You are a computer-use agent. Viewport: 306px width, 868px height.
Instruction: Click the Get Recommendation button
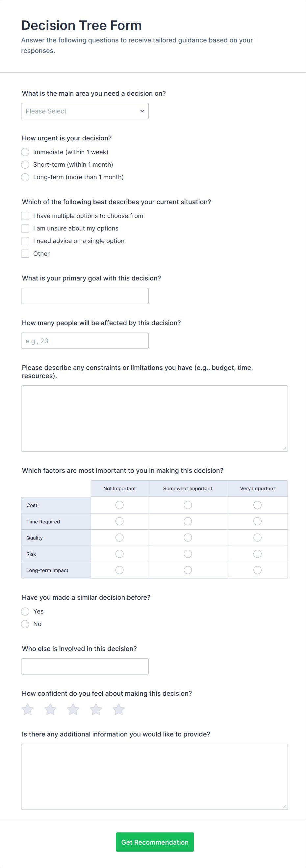click(155, 842)
